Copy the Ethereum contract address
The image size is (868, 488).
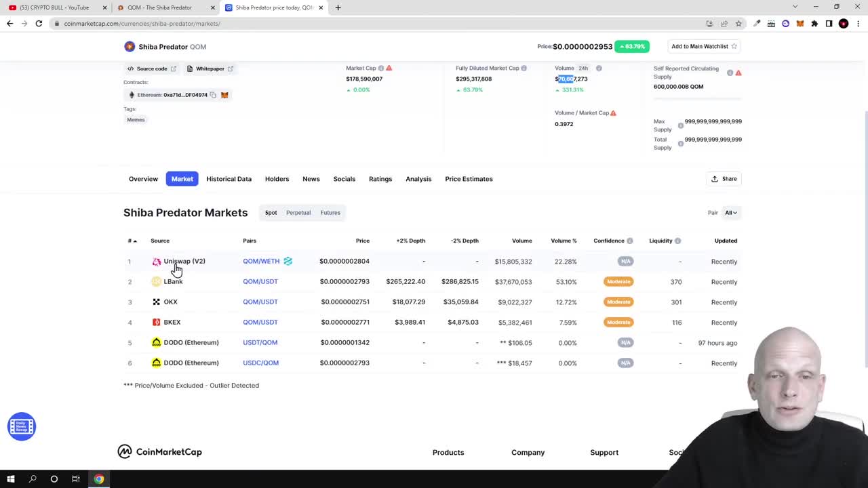click(213, 95)
